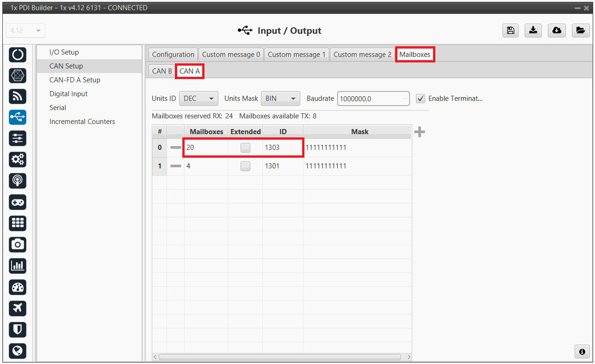595x364 pixels.
Task: Select CAN-FD A Setup in left list
Action: (x=75, y=80)
